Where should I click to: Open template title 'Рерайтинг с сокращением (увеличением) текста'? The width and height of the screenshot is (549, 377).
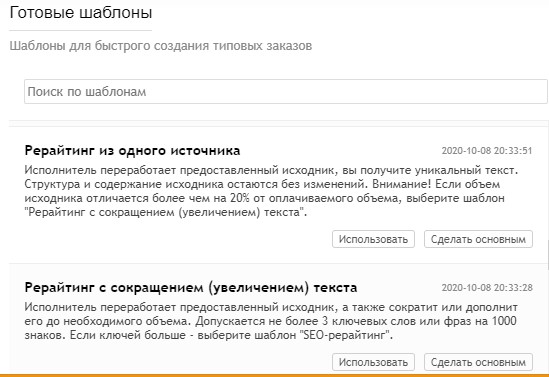point(191,287)
